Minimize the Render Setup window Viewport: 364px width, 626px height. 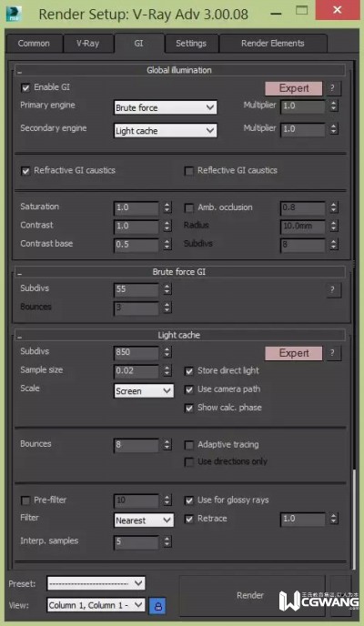(x=276, y=12)
